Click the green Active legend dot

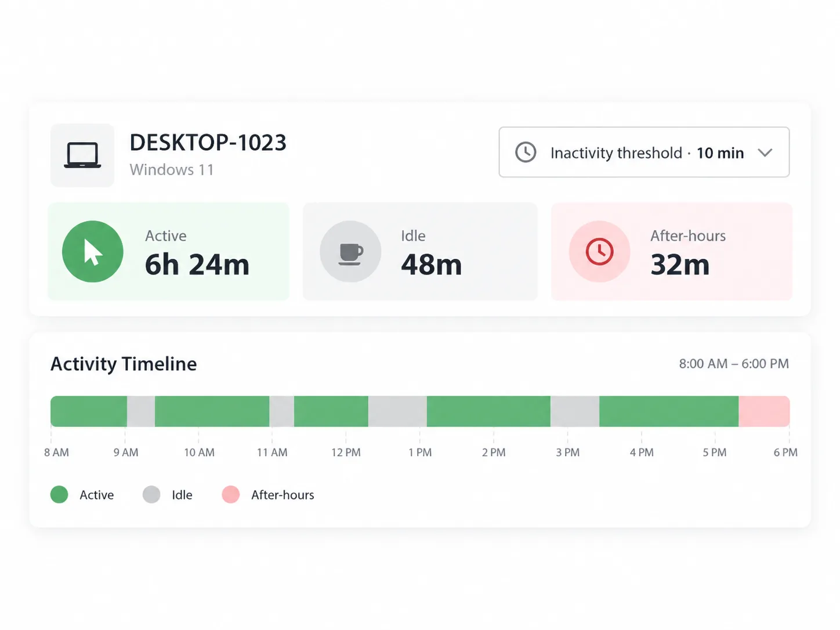(x=59, y=495)
